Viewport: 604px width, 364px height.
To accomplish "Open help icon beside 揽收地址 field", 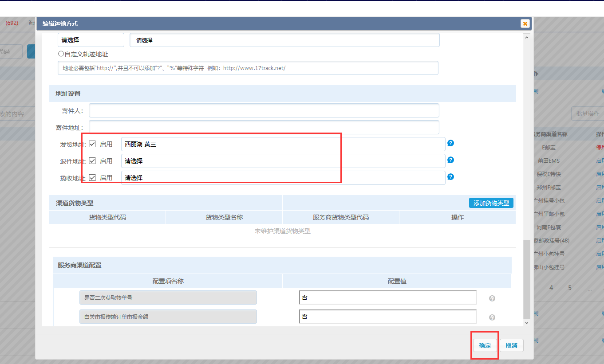I will pyautogui.click(x=450, y=176).
